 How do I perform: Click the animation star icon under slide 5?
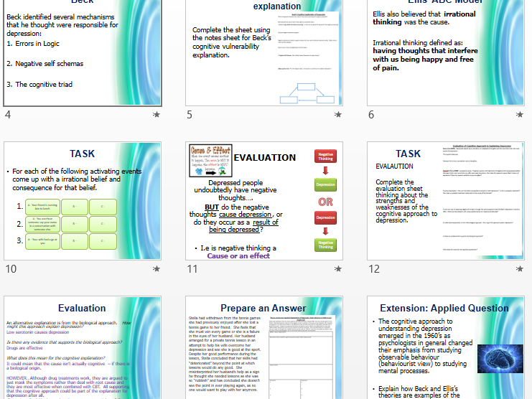[x=338, y=115]
